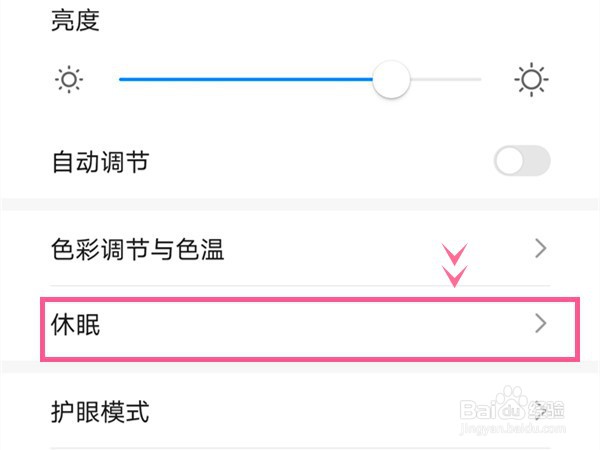Viewport: 600px width, 450px height.
Task: Open the 护眼模式 row chevron
Action: 541,411
